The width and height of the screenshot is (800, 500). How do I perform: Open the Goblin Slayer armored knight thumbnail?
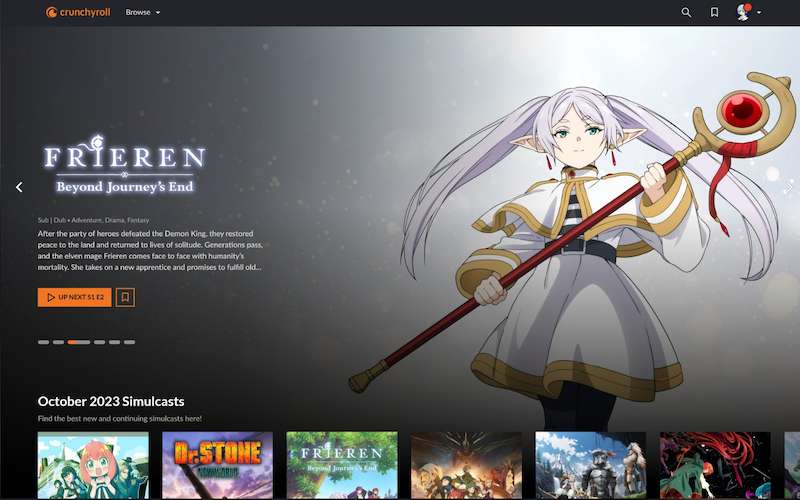point(590,465)
